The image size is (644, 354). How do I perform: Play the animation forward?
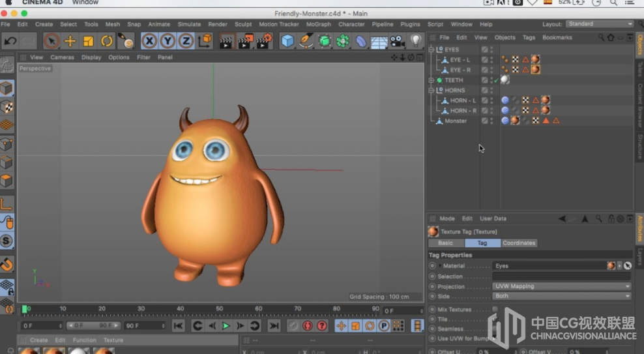click(226, 326)
